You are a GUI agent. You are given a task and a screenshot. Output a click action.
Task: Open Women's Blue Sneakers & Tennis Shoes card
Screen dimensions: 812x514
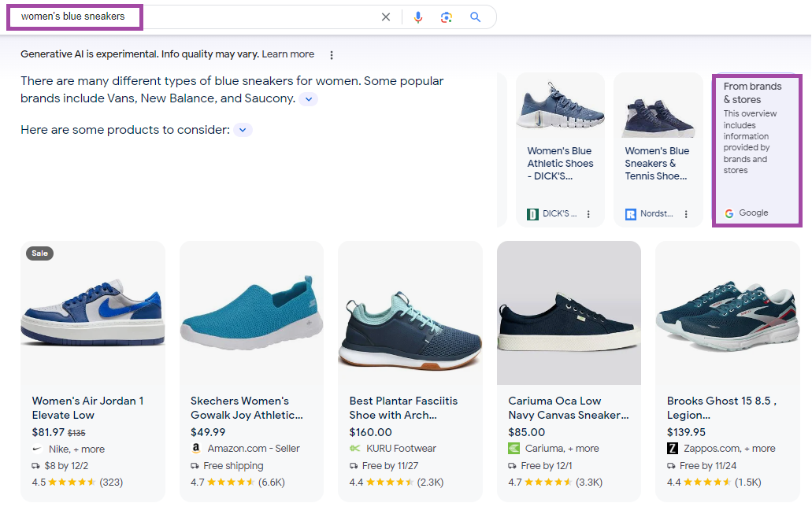coord(658,150)
